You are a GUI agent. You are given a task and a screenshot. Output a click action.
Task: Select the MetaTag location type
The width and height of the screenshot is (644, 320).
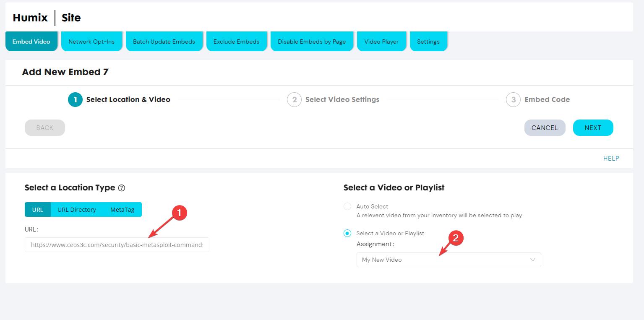click(x=123, y=210)
